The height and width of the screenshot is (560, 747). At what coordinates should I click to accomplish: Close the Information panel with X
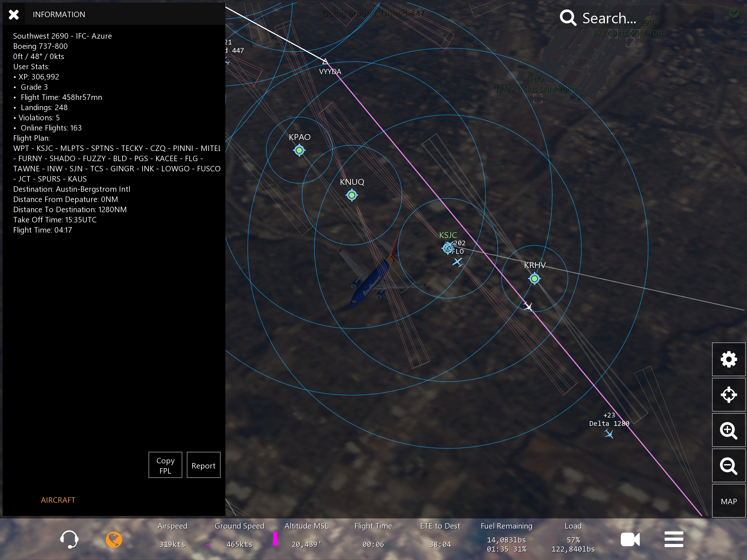[x=13, y=15]
